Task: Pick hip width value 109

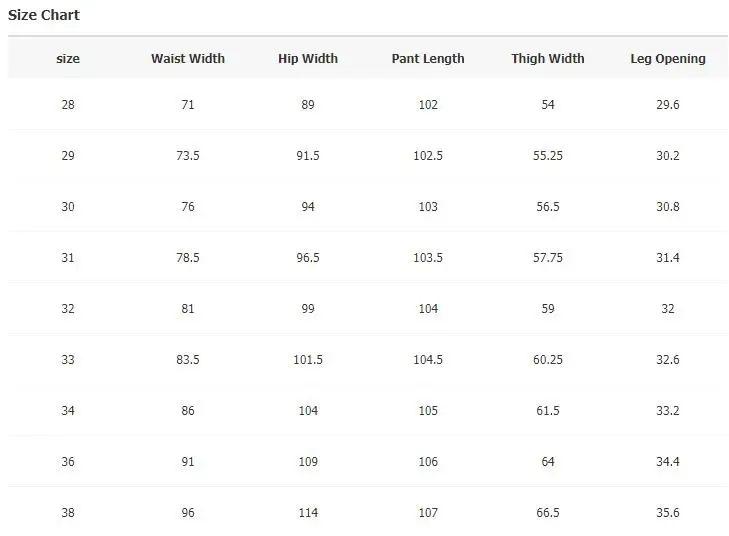Action: pyautogui.click(x=308, y=462)
